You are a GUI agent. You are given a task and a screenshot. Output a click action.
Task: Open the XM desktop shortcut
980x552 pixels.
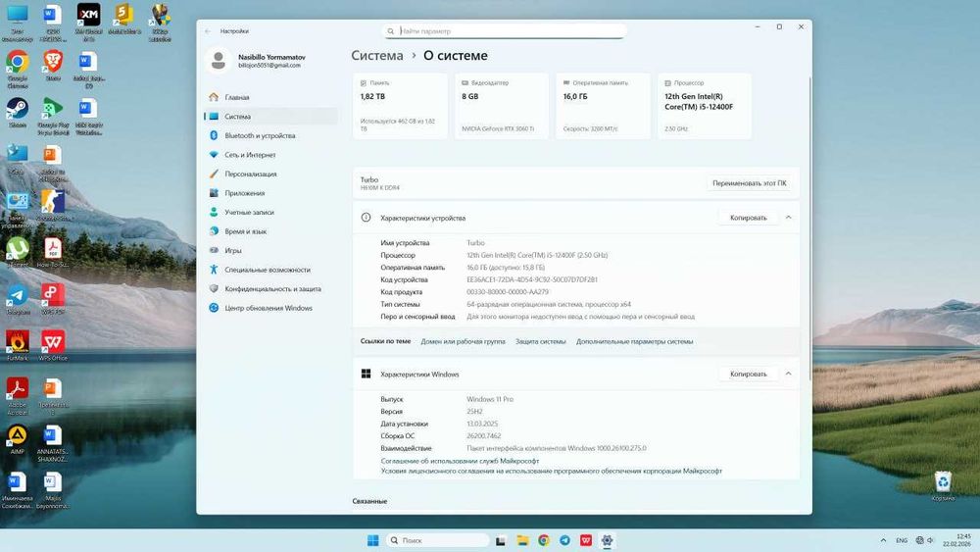[89, 22]
